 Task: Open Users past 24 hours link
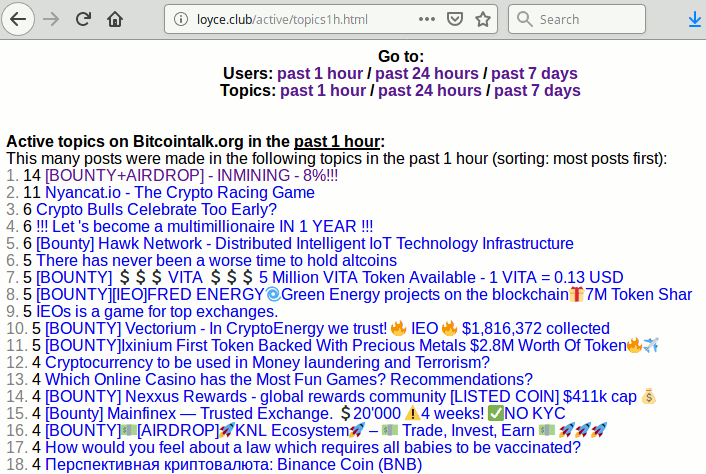pos(427,73)
